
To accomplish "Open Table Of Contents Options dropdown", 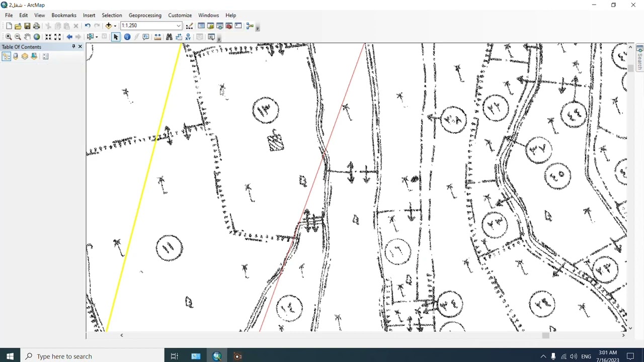I will (45, 56).
